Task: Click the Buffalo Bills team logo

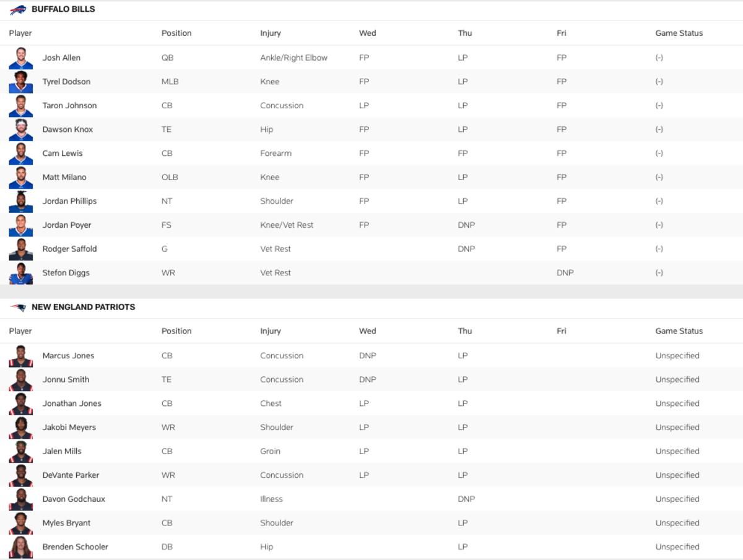Action: (18, 10)
